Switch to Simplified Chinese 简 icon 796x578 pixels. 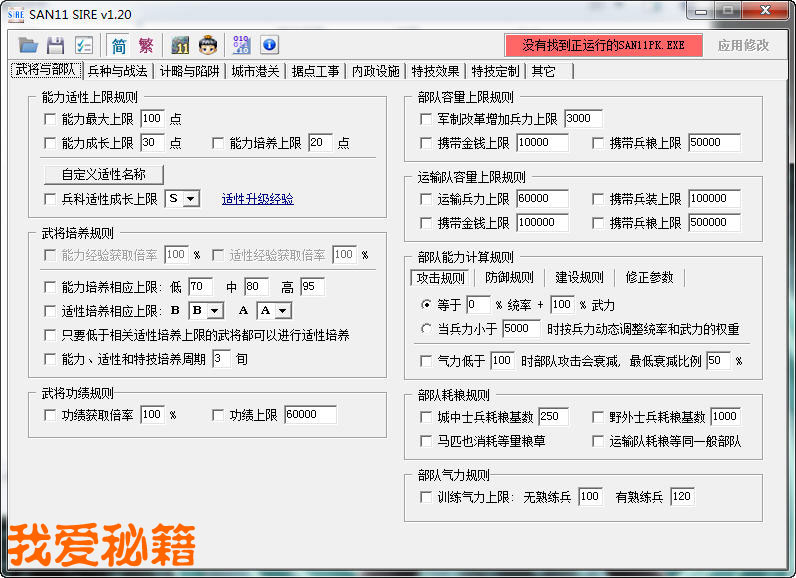click(119, 45)
